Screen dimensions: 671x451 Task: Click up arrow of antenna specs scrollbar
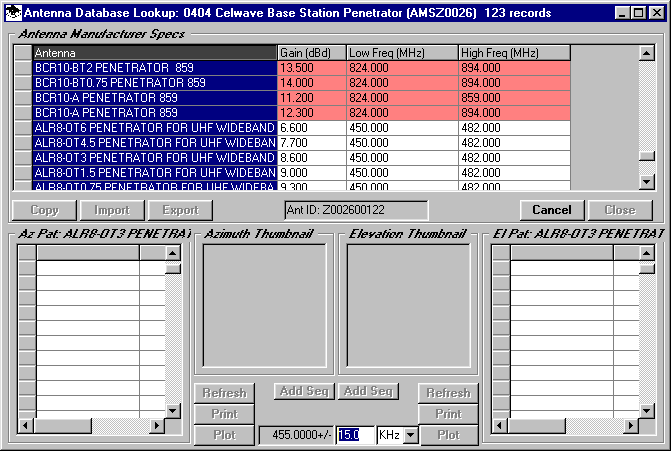[x=647, y=53]
